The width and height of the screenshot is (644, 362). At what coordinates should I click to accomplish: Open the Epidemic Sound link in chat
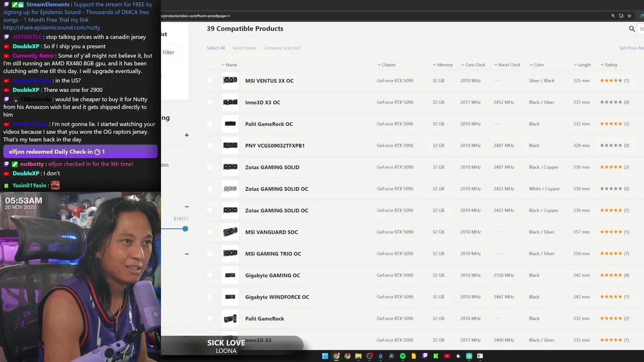[52, 28]
